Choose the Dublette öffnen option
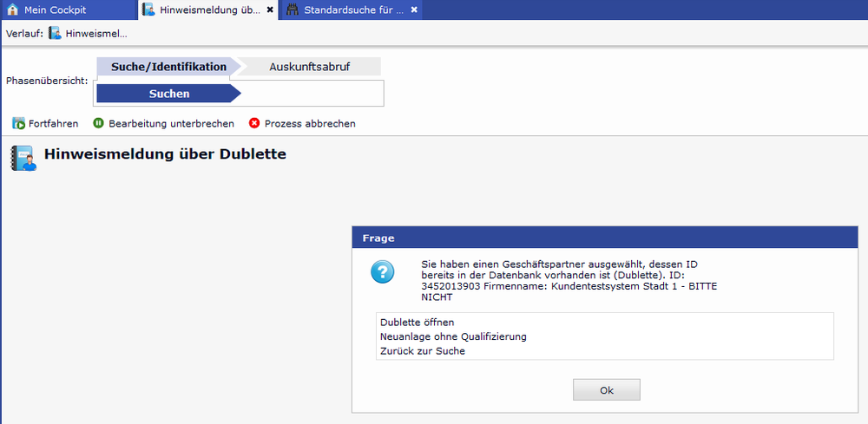Viewport: 868px width, 424px height. tap(417, 322)
